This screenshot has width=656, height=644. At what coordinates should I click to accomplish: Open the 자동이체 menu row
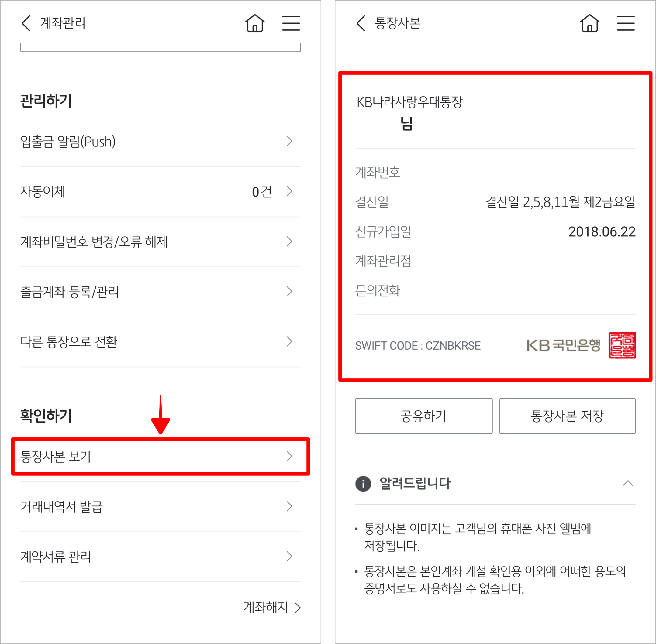point(161,191)
